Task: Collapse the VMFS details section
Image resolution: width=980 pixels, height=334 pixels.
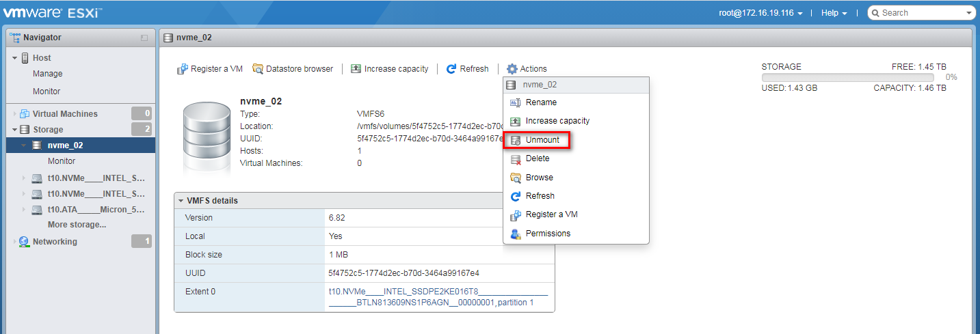Action: [181, 201]
